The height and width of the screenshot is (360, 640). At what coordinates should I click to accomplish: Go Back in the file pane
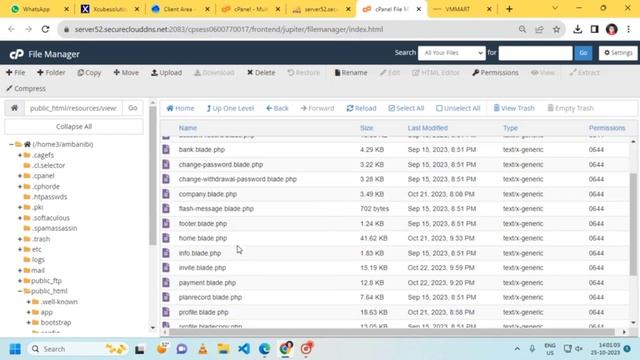pos(277,108)
